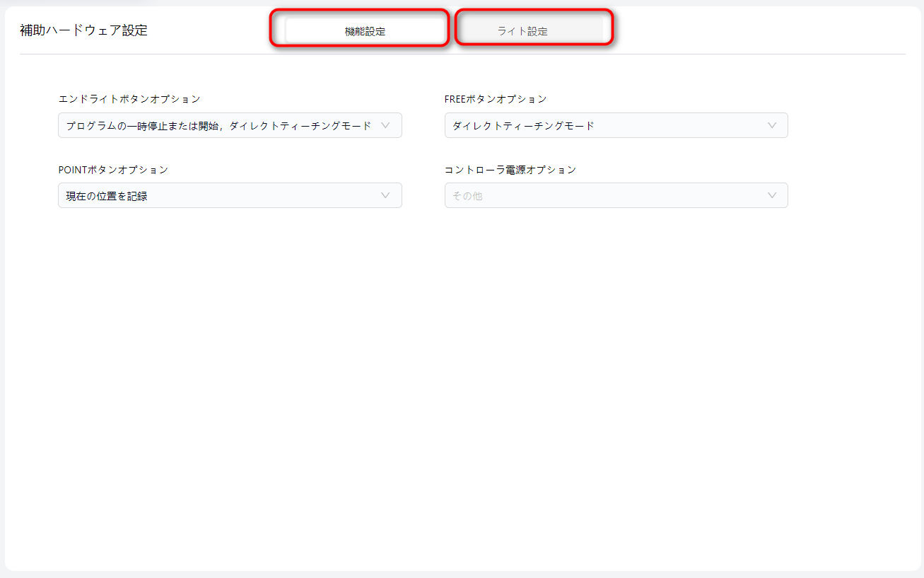
Task: Open the コントローラ電源オプション combo box
Action: pos(616,195)
